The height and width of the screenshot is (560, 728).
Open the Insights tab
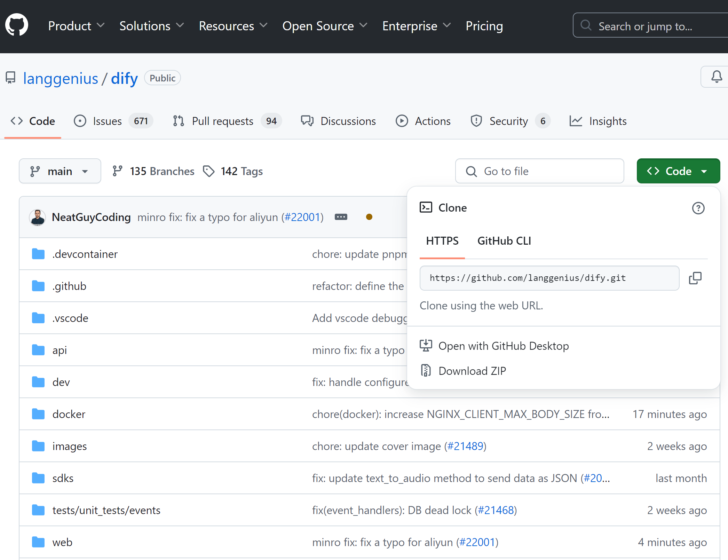598,121
